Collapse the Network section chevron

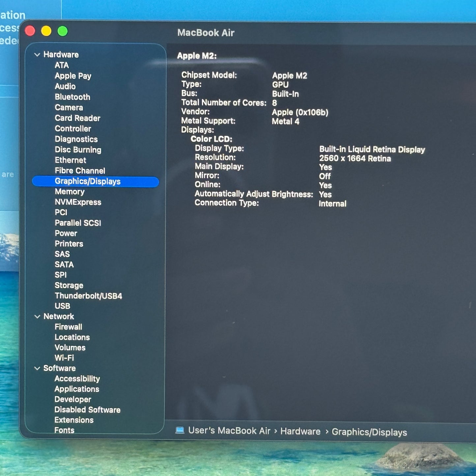pos(37,317)
